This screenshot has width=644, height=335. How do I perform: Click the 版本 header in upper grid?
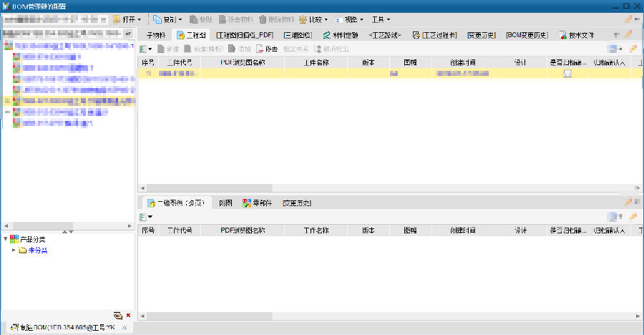click(369, 62)
